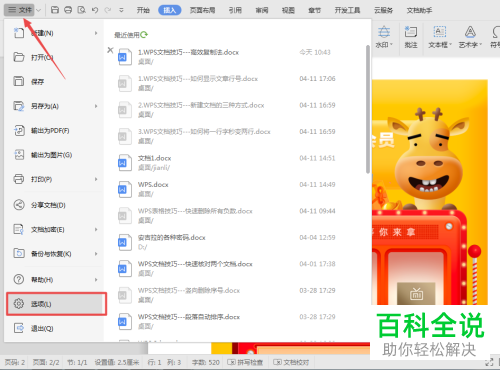Screen dimensions: 500x370
Task: Click the 批注 comment icon
Action: [411, 32]
